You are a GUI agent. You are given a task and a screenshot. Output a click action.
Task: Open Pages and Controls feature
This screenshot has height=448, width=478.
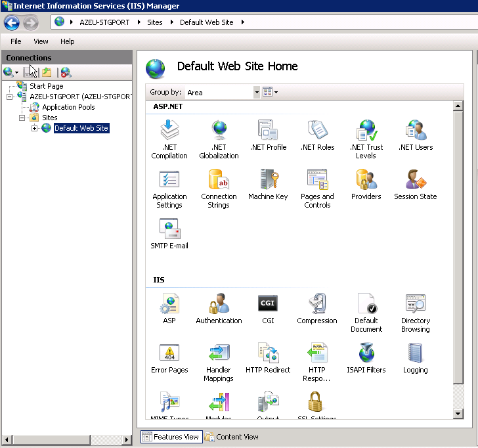point(317,189)
